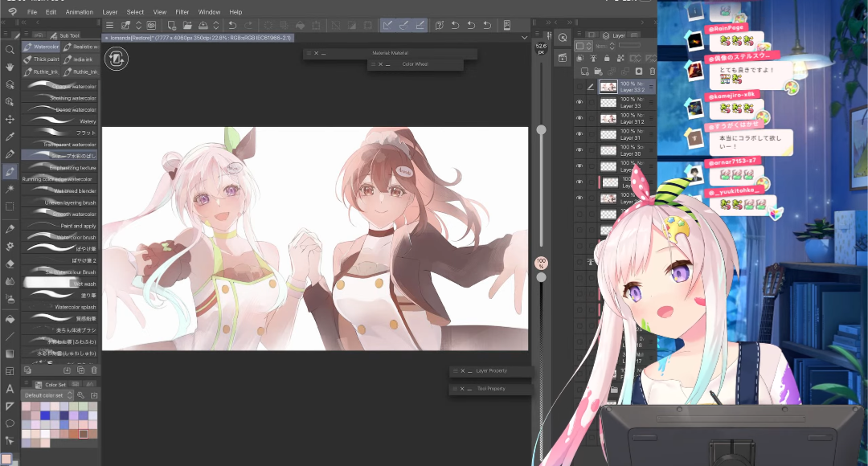Toggle visibility of Layer 31
Viewport: 868px width, 466px height.
click(579, 134)
